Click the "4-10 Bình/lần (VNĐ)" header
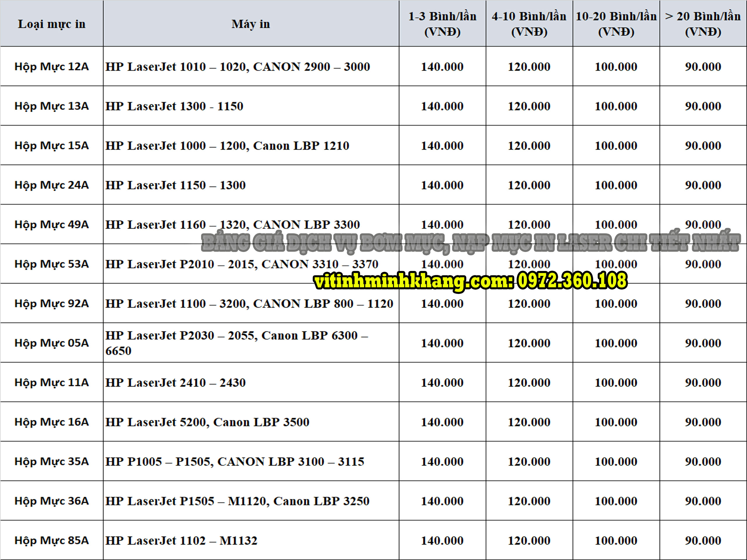 529,24
